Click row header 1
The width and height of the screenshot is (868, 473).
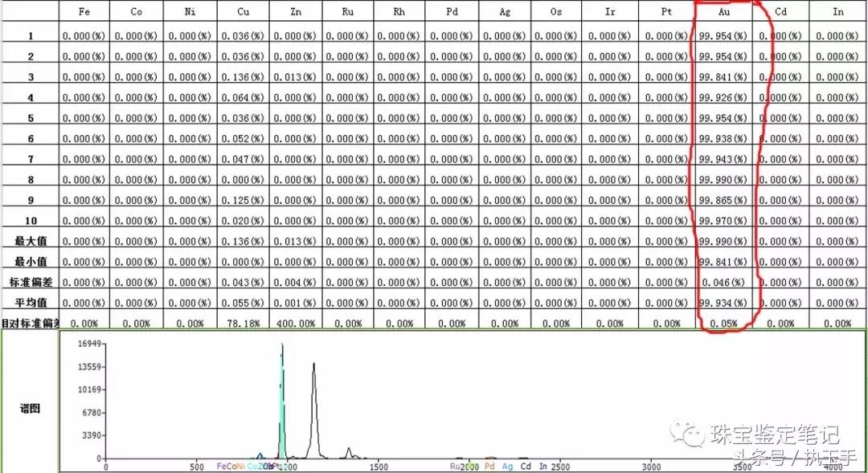[x=31, y=36]
